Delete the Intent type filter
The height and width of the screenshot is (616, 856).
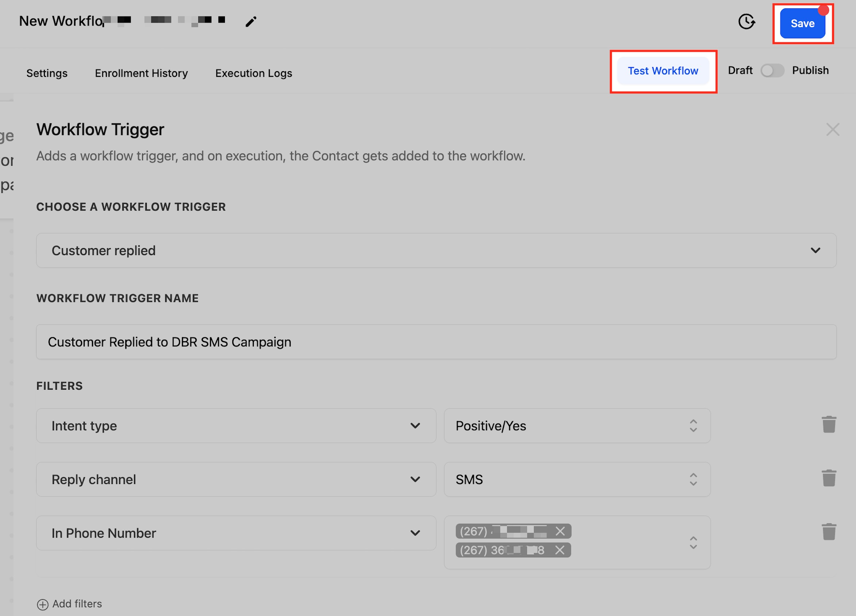pos(829,425)
